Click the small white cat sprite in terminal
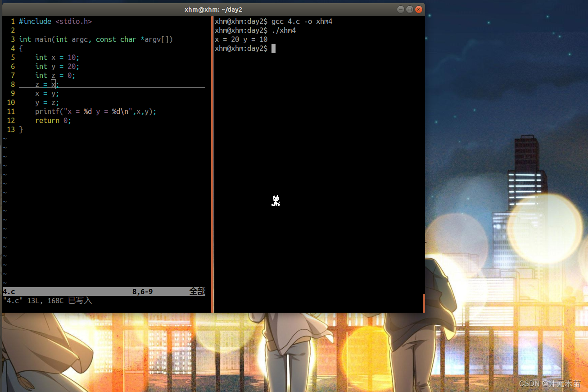Image resolution: width=588 pixels, height=392 pixels. tap(276, 201)
